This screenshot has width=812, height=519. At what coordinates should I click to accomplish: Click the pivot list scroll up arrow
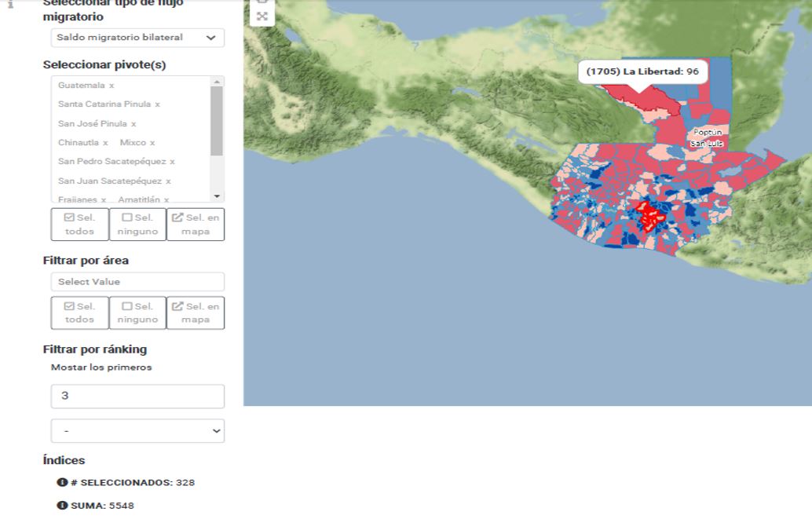[x=217, y=82]
